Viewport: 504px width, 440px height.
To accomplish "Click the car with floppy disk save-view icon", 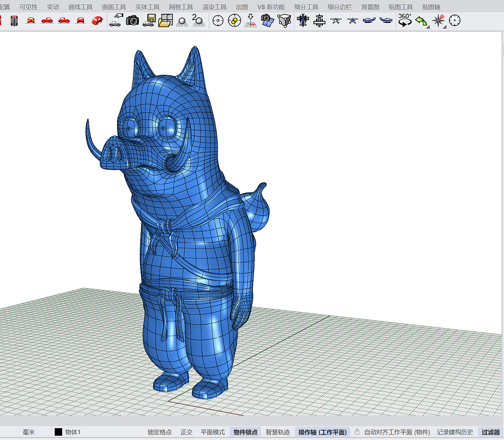I will (149, 20).
